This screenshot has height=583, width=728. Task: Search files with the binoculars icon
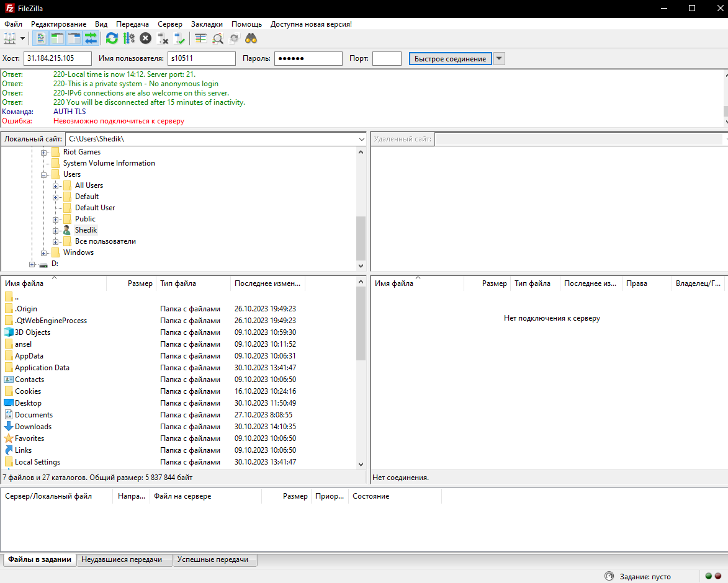tap(251, 38)
